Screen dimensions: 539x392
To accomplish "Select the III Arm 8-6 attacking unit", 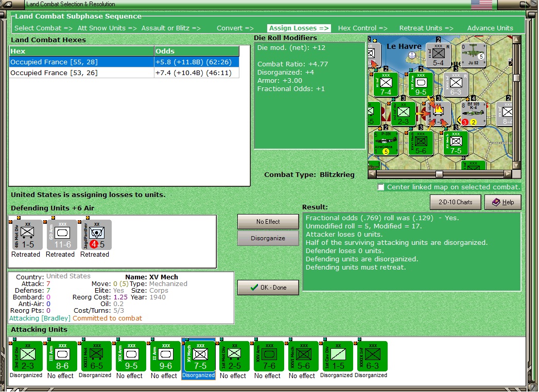I will click(x=62, y=357).
